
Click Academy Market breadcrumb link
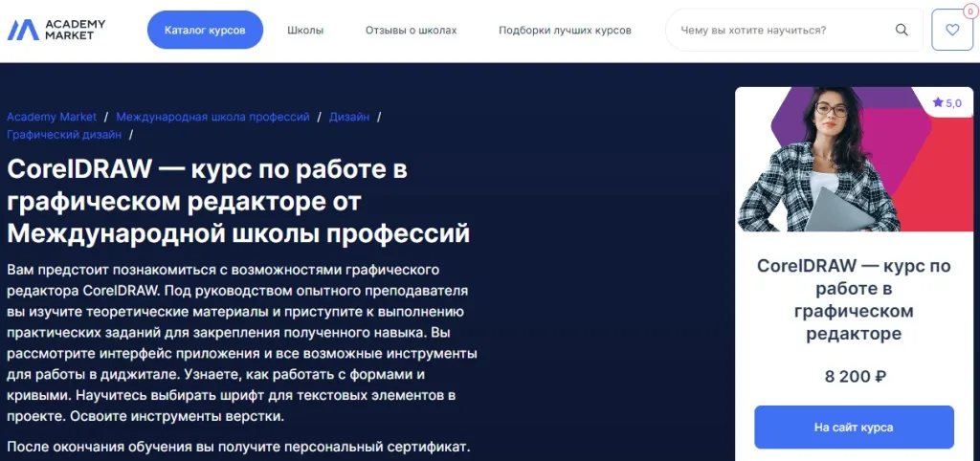coord(52,117)
